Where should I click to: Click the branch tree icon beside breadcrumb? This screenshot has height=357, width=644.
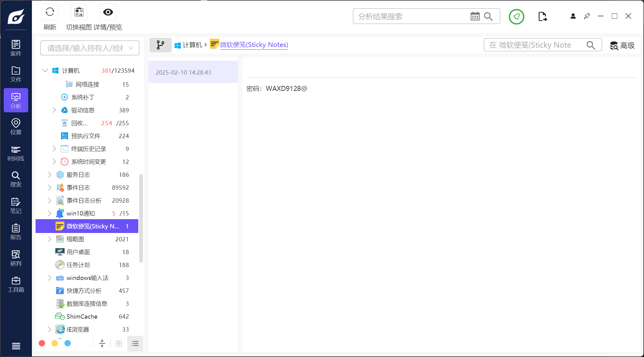tap(160, 45)
